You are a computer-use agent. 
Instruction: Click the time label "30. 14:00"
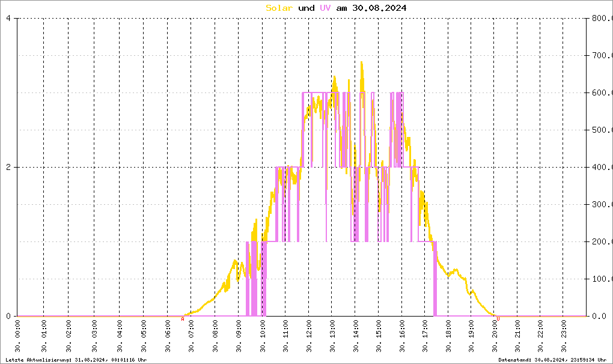coord(356,336)
